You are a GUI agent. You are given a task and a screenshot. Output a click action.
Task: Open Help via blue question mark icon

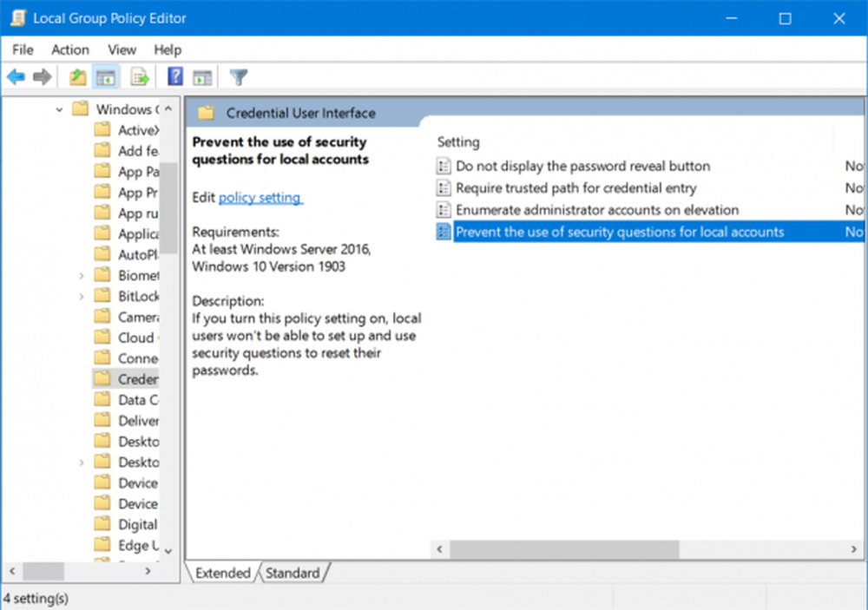[x=175, y=76]
